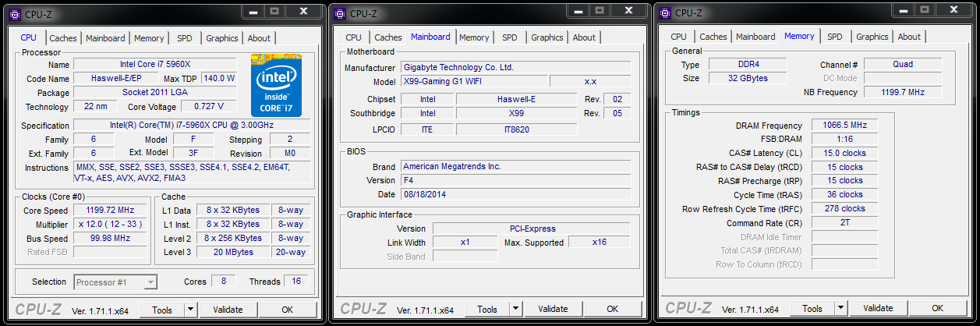
Task: Click the CPU-Z app icon in Memory window title bar
Action: [x=665, y=12]
